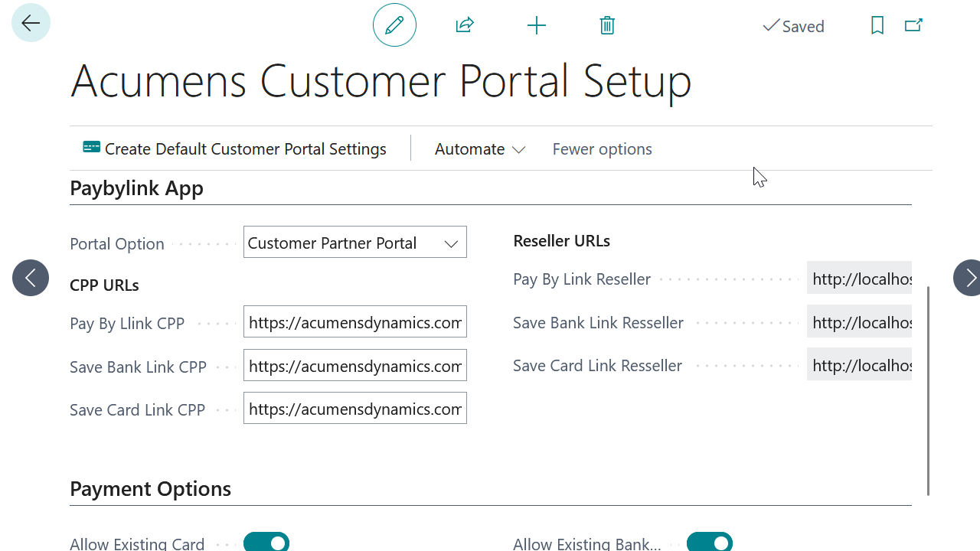Viewport: 980px width, 551px height.
Task: Click the Delete trash icon
Action: click(606, 25)
